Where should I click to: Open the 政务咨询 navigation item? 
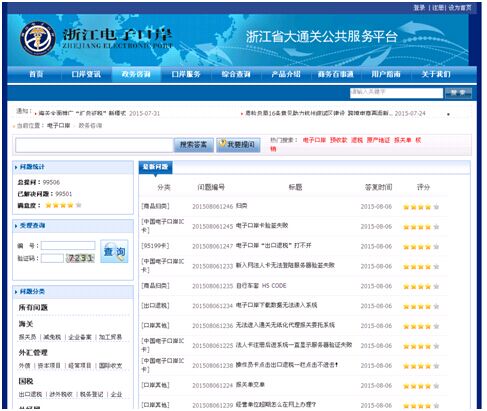point(136,74)
